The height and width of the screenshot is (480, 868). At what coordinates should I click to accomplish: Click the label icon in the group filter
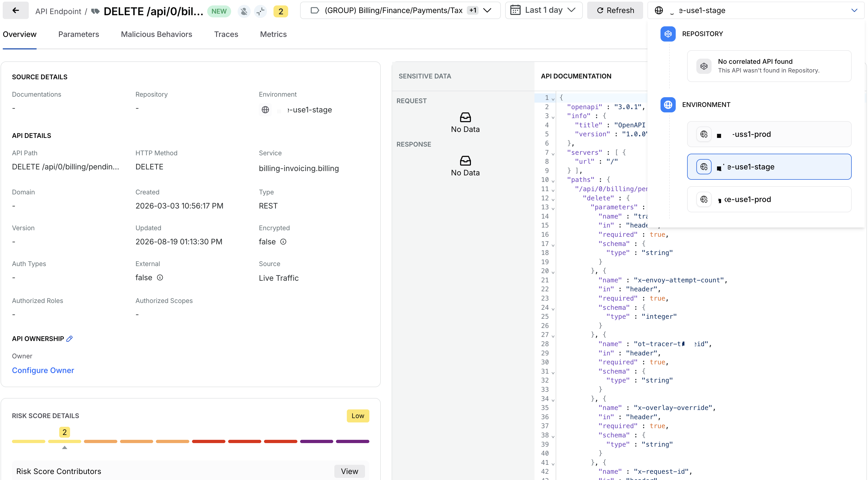coord(315,10)
